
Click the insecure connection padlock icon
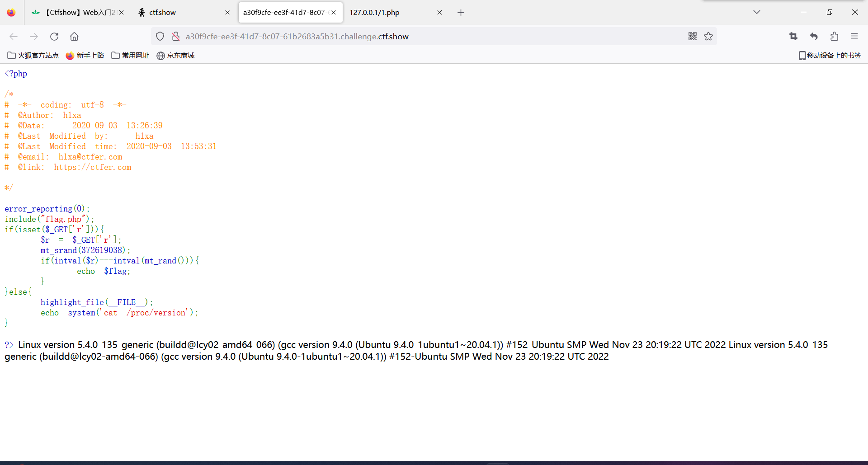(x=176, y=37)
